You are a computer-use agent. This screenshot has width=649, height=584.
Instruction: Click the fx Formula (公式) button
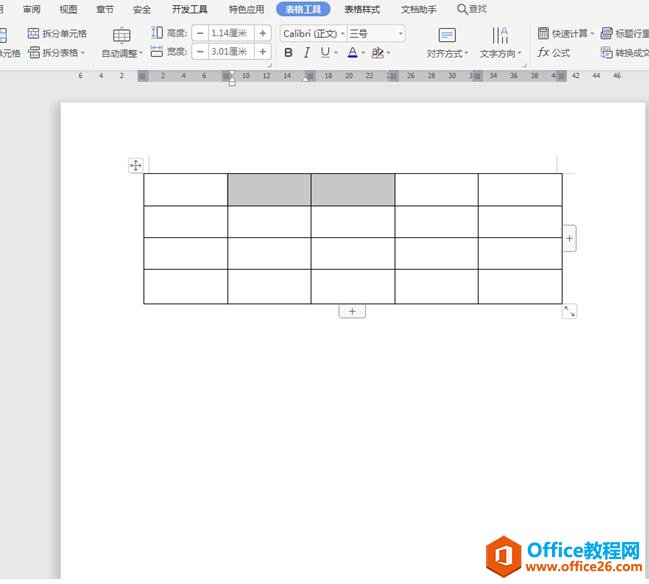[553, 53]
